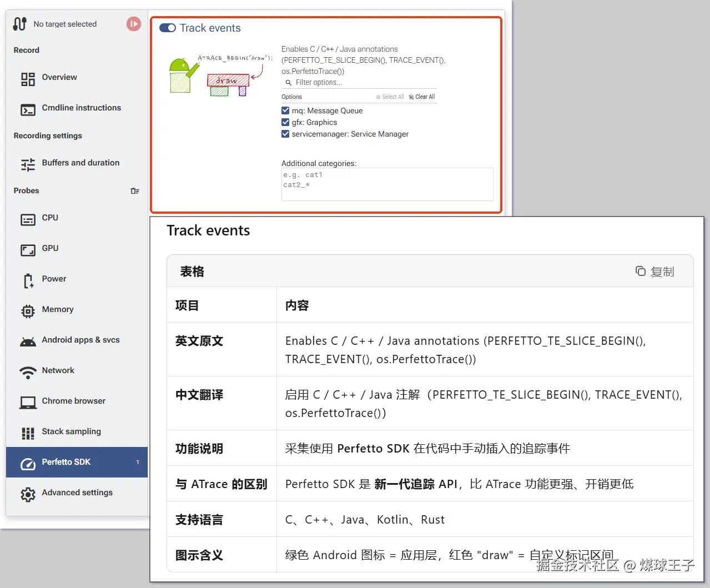
Task: Click the Chrome browser laptop icon
Action: tap(28, 403)
